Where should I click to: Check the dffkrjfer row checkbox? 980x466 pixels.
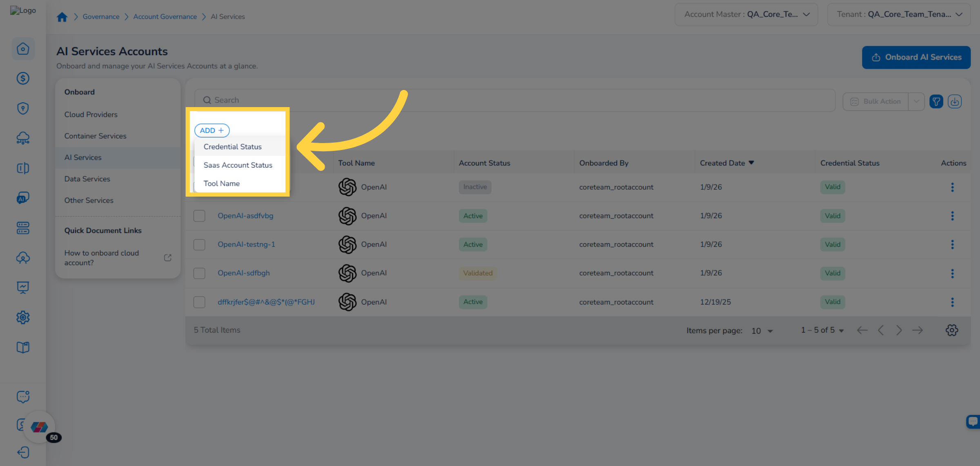click(x=199, y=302)
